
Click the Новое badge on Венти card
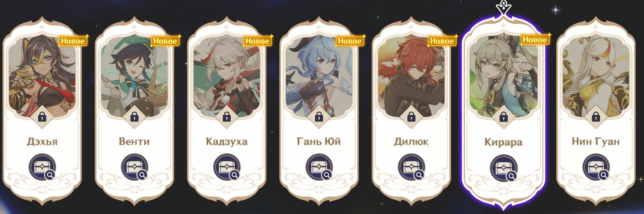click(x=165, y=41)
